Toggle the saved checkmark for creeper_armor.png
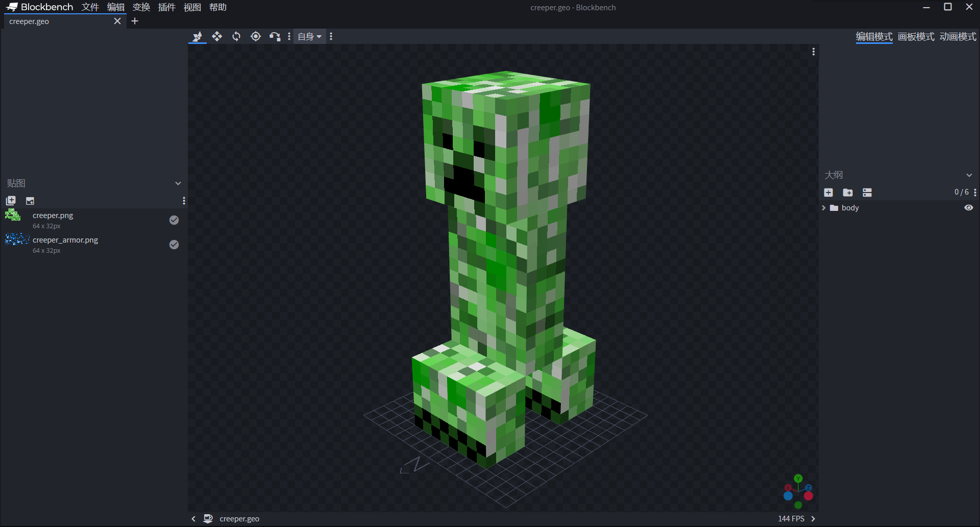Viewport: 980px width, 527px height. [x=174, y=245]
